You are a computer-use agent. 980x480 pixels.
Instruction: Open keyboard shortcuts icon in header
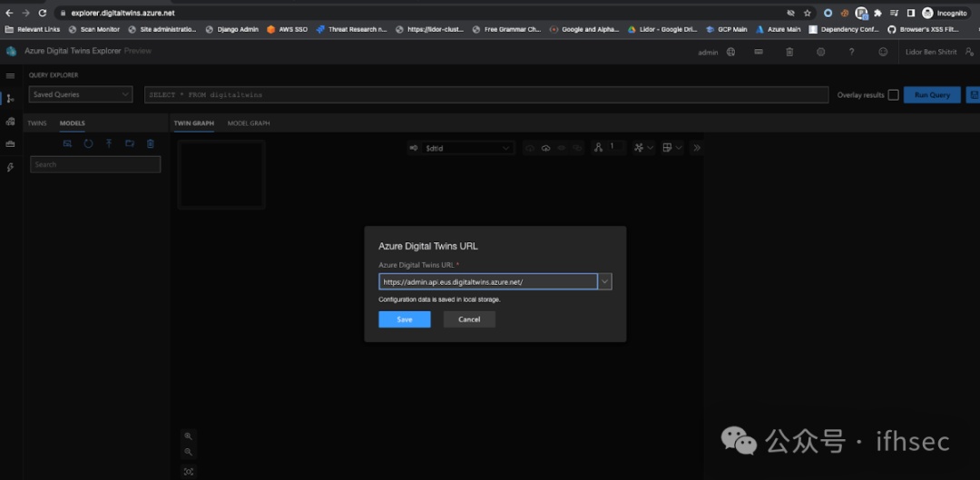(x=758, y=52)
